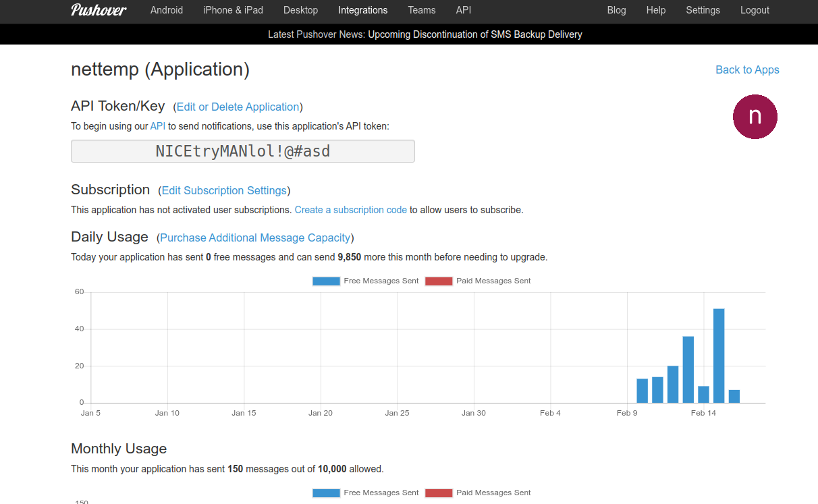
Task: Open Edit or Delete Application link
Action: coord(238,107)
